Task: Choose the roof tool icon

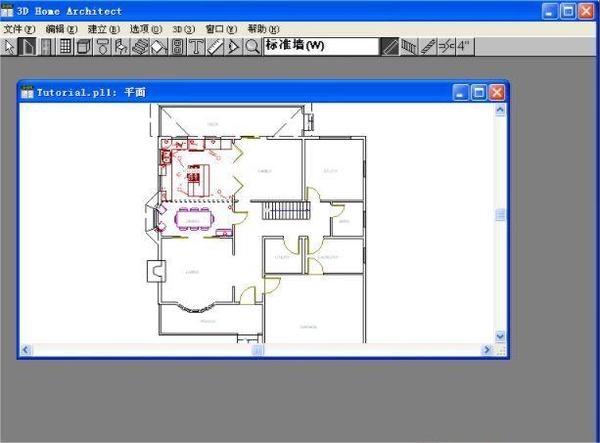Action: click(x=159, y=46)
